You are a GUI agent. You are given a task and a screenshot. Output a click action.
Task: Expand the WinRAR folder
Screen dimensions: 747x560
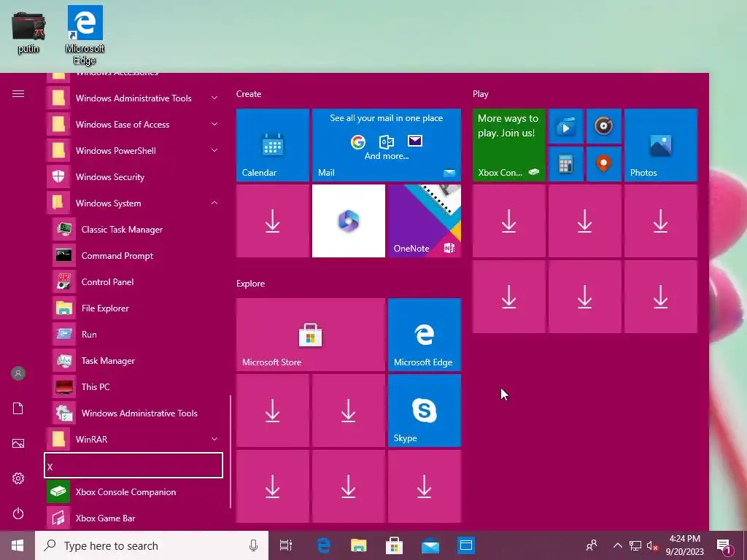coord(134,439)
